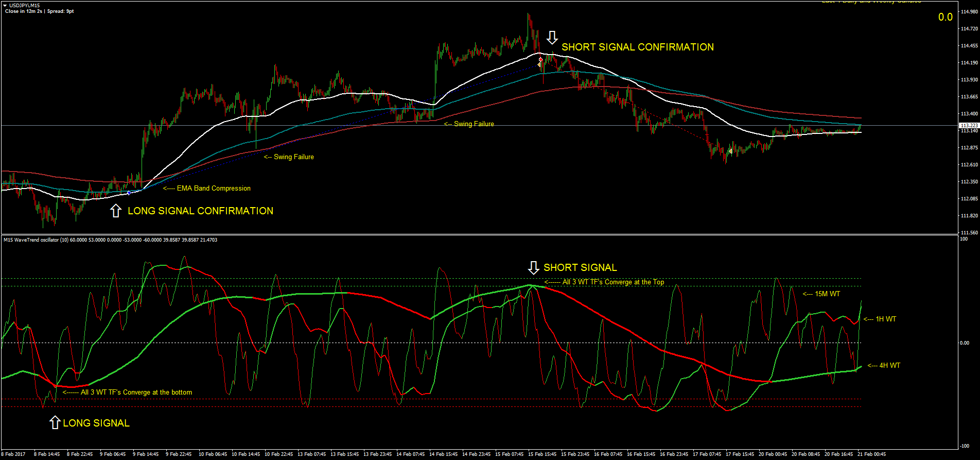This screenshot has width=980, height=460.
Task: Click the 'Close in 12m 2s | Spread: 9pt' label
Action: pyautogui.click(x=39, y=11)
